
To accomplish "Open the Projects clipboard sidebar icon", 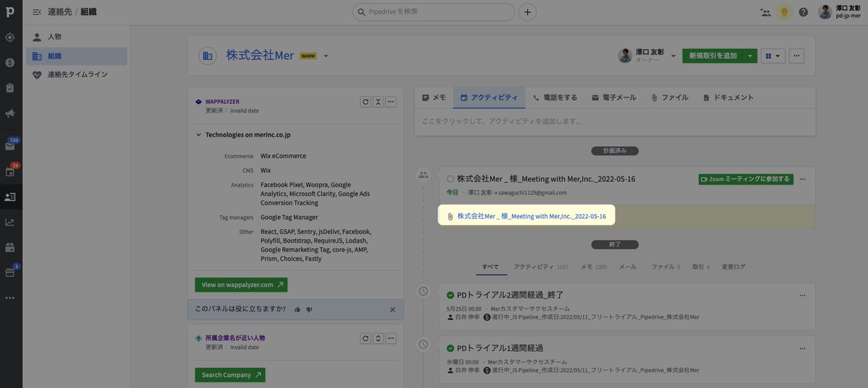I will (10, 88).
